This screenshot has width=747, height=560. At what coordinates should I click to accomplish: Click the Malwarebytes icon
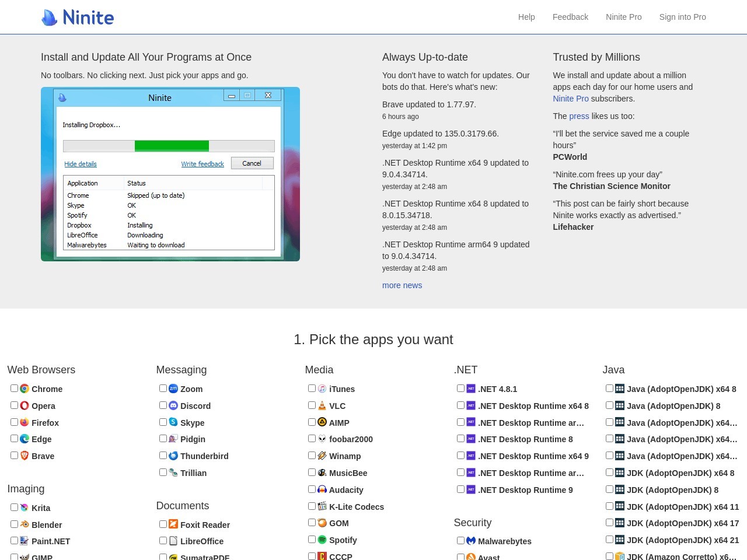click(x=471, y=541)
